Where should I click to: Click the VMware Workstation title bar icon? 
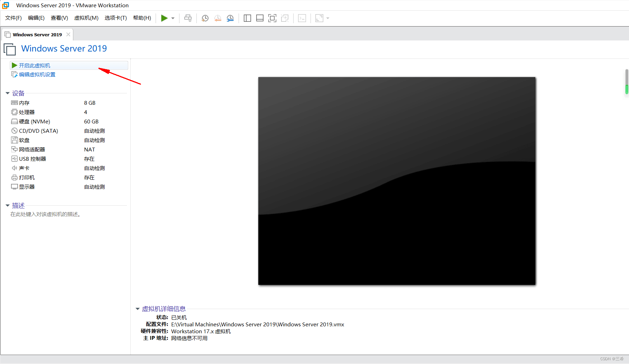coord(6,5)
